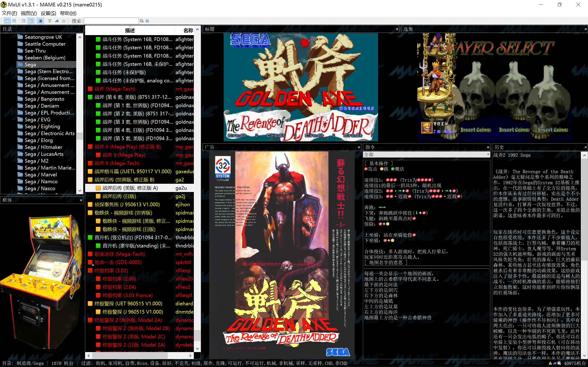Screen dimensions: 588x367
Task: Open the 设置(S) menu
Action: (x=48, y=13)
